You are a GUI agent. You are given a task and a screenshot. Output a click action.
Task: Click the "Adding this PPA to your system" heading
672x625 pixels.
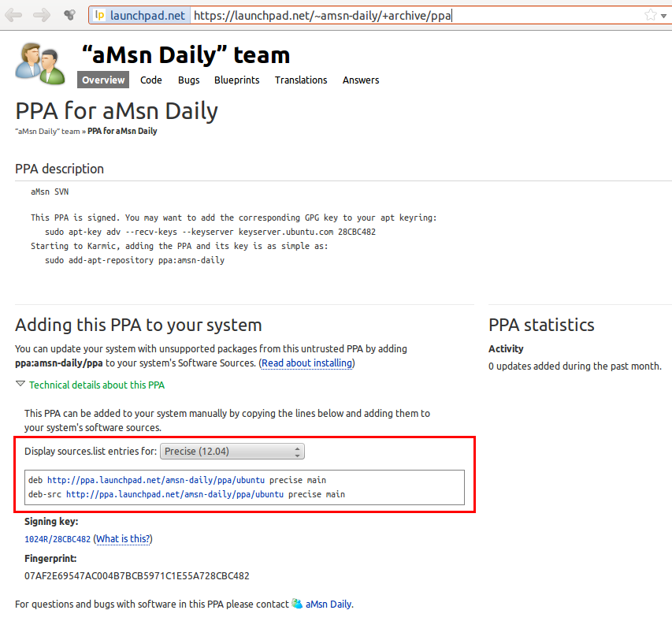point(139,325)
